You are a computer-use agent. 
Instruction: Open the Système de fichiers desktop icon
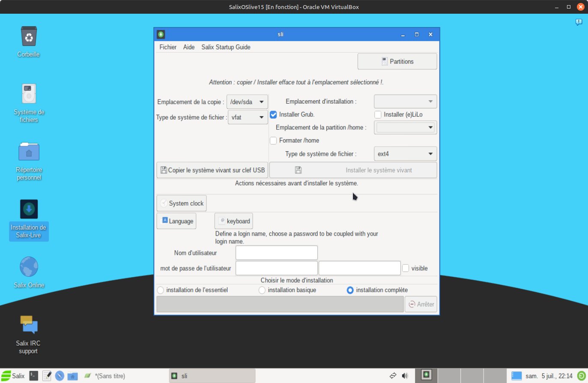tap(29, 94)
